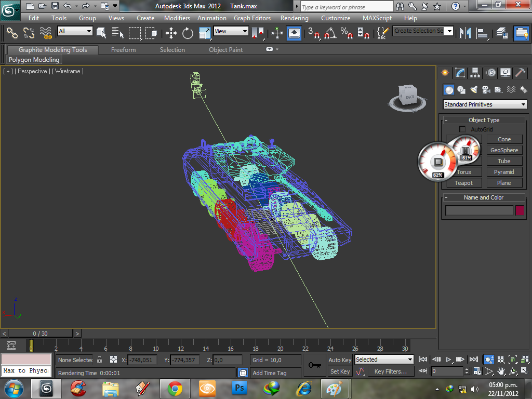This screenshot has height=399, width=532.
Task: Activate the Select and Rotate tool
Action: 188,33
